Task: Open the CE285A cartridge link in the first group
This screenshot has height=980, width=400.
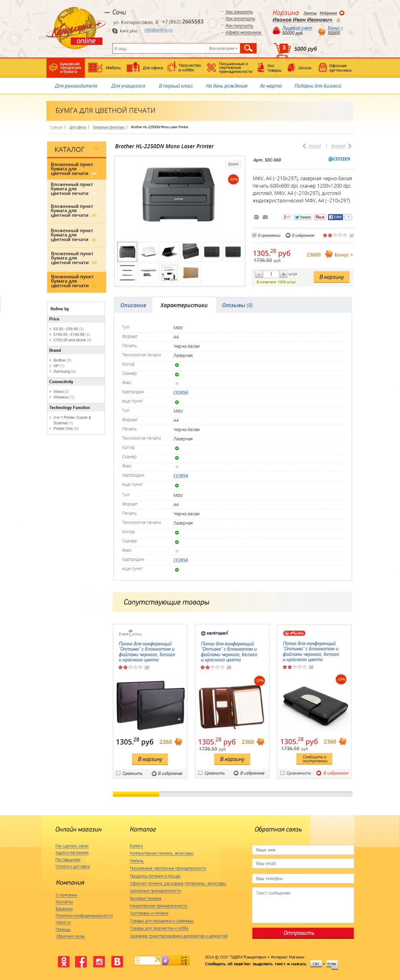Action: pyautogui.click(x=180, y=392)
